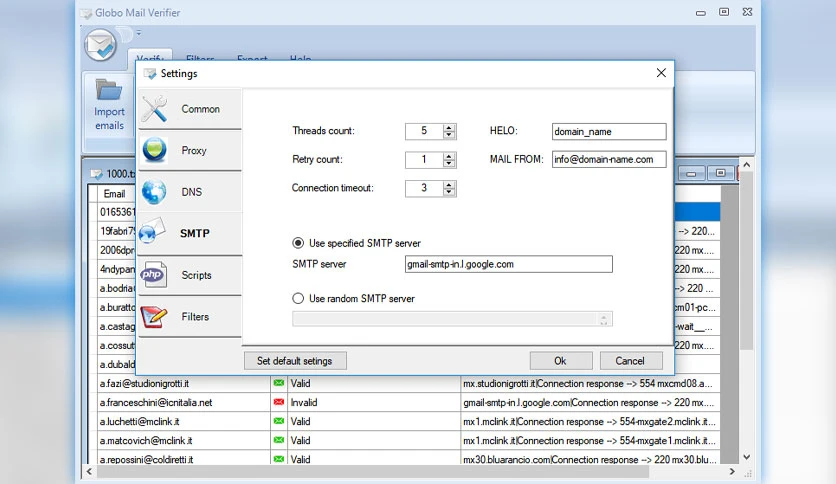Decrease the Retry count value
Image resolution: width=836 pixels, height=484 pixels.
click(449, 163)
